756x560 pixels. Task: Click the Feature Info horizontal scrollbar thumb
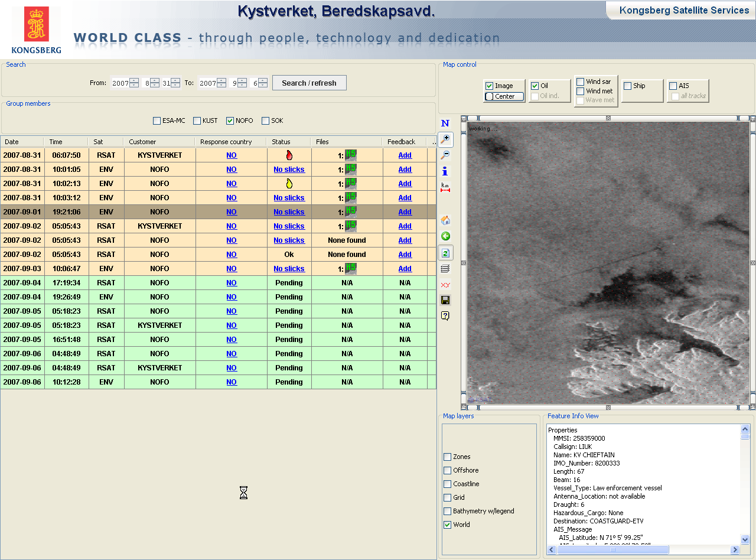(612, 550)
